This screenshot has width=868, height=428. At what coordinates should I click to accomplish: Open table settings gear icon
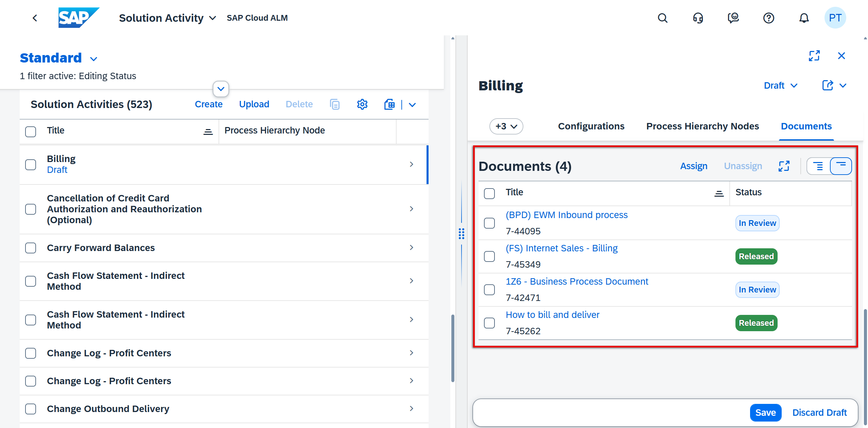point(362,104)
